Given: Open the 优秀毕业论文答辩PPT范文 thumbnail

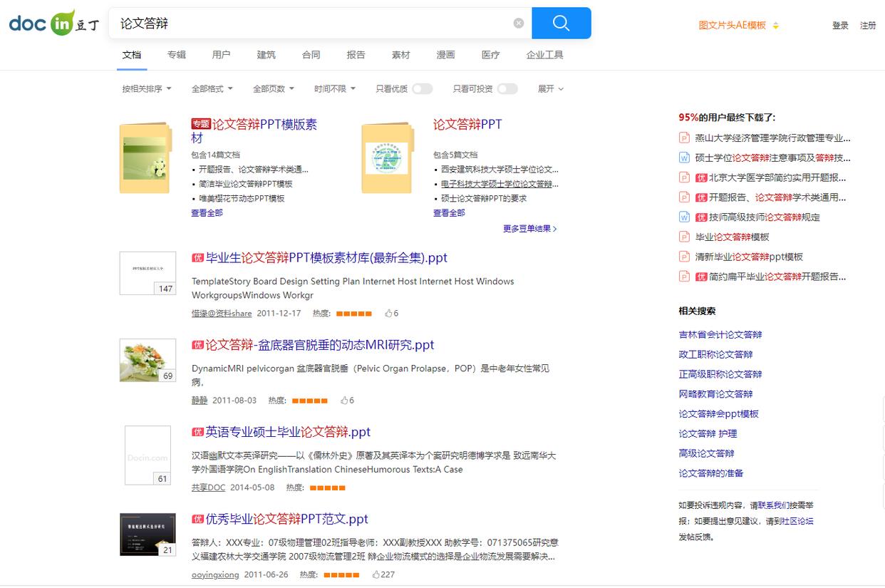Looking at the screenshot, I should [x=147, y=535].
